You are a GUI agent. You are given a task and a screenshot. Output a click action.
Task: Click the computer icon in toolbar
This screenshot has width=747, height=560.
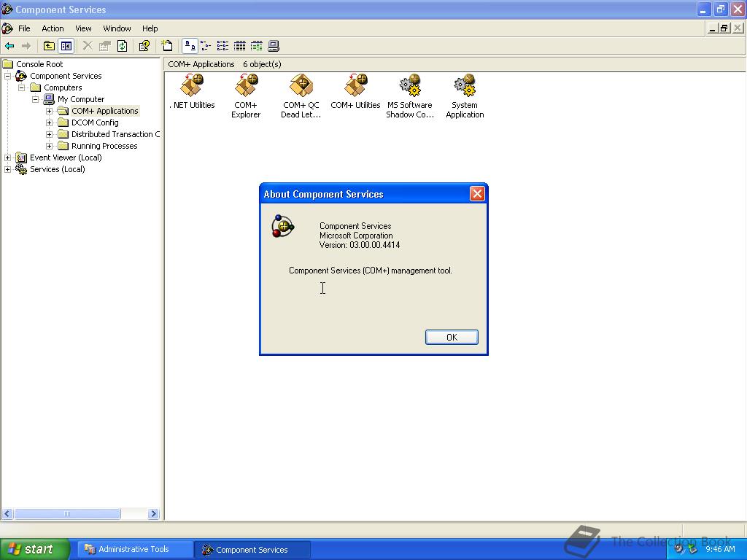tap(274, 46)
